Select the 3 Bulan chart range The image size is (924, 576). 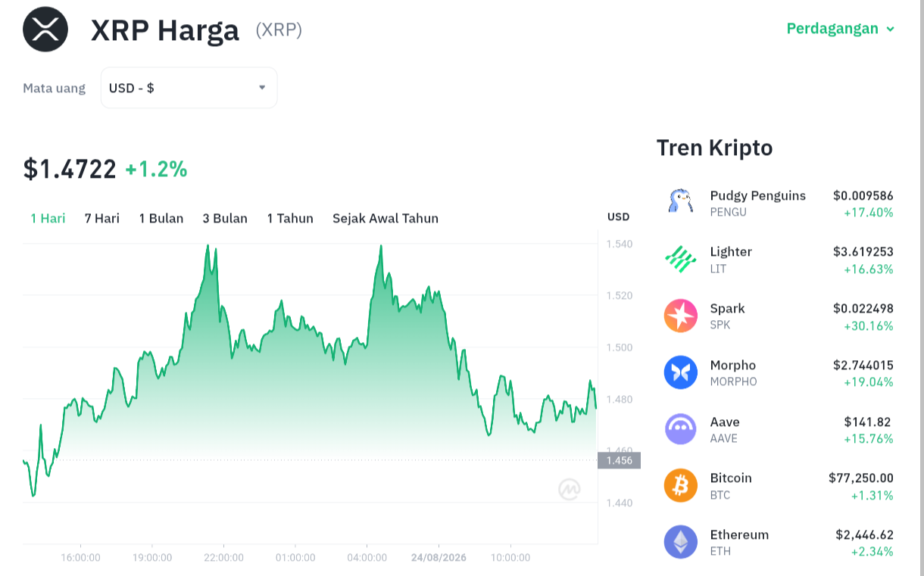coord(225,218)
